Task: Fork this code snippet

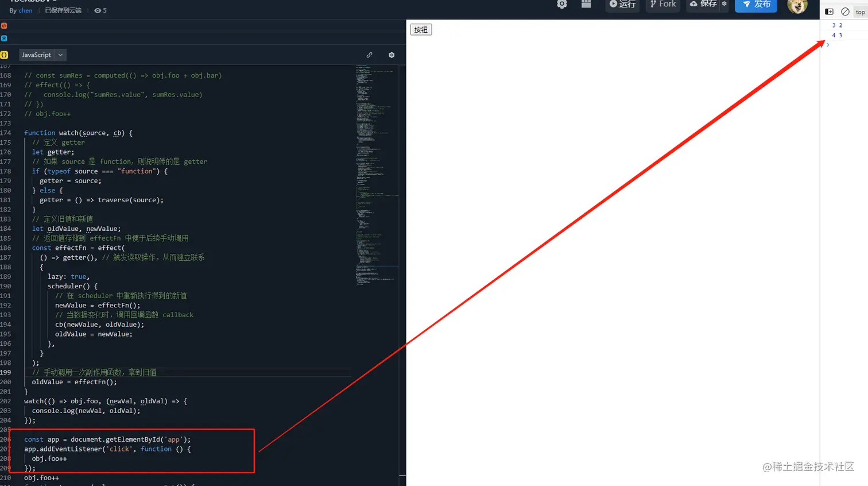Action: pos(663,5)
